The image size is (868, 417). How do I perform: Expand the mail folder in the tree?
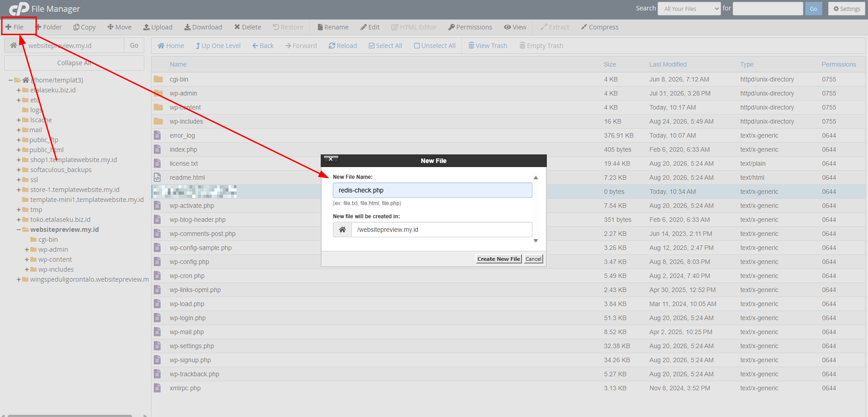point(19,130)
